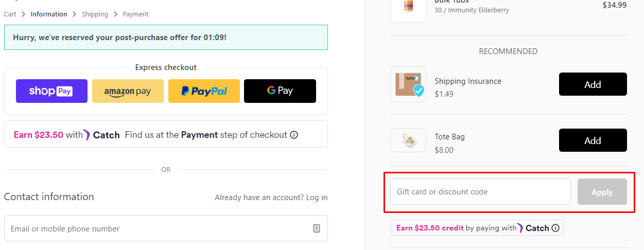Go back to Cart breadcrumb
Image resolution: width=644 pixels, height=250 pixels.
pyautogui.click(x=10, y=14)
